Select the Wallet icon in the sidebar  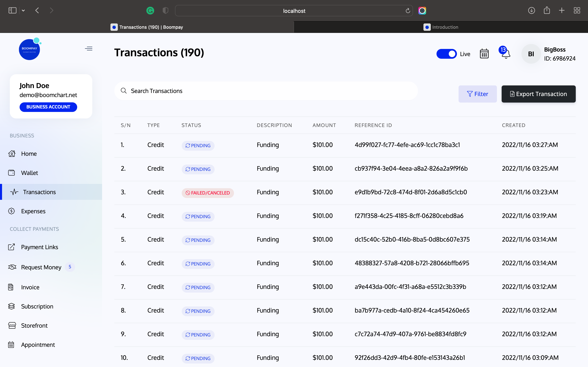[12, 173]
